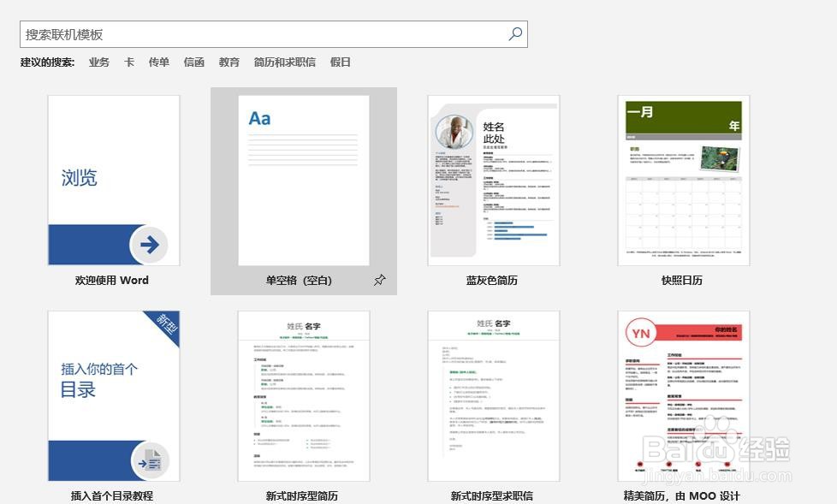
Task: Choose the 新式时序型简历 template
Action: (x=304, y=395)
